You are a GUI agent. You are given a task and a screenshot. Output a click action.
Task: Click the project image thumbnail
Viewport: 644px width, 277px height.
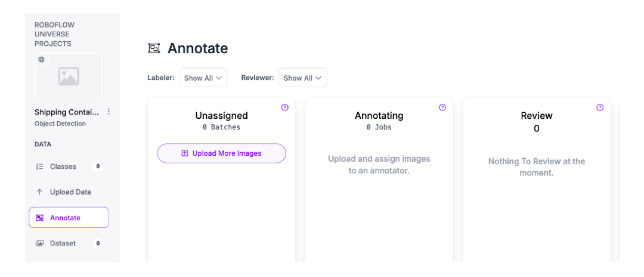pyautogui.click(x=69, y=76)
